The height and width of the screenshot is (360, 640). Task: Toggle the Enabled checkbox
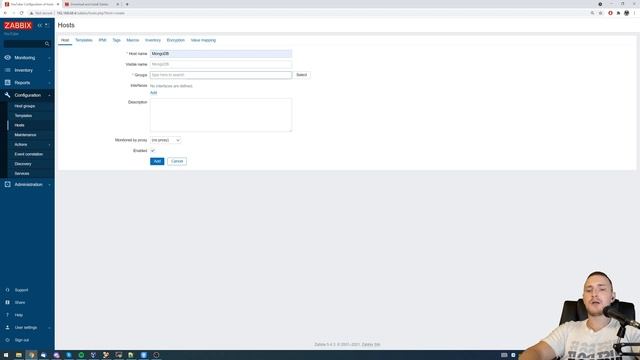coord(153,151)
